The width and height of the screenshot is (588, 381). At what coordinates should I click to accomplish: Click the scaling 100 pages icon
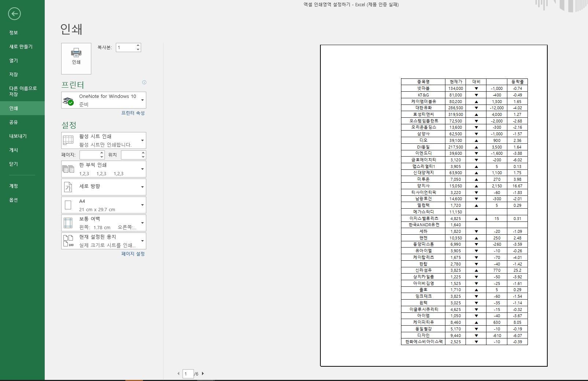[69, 241]
